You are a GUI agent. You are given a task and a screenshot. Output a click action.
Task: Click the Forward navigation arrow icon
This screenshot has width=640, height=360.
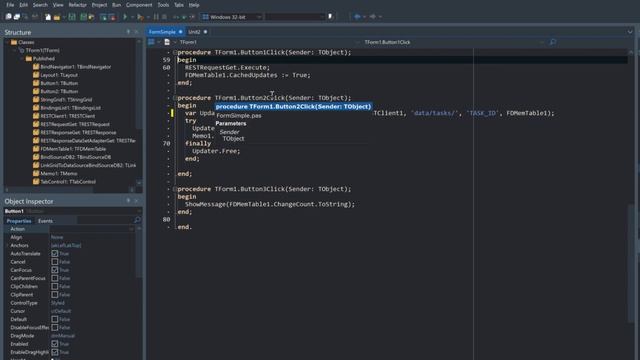[373, 17]
